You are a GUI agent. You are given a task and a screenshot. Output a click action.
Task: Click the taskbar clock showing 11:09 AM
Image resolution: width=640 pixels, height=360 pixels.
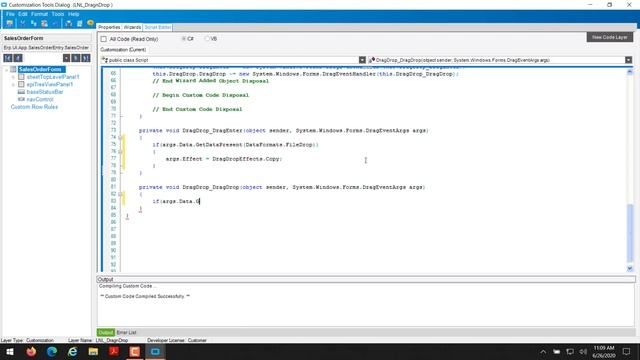pos(604,351)
